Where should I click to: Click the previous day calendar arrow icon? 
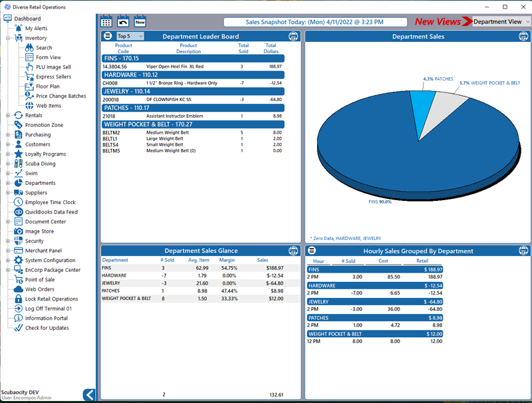123,22
